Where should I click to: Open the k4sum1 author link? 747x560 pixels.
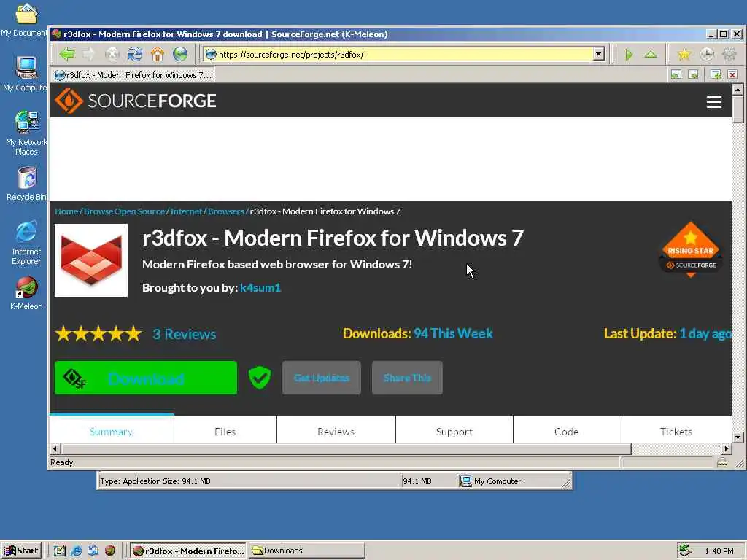(x=260, y=287)
